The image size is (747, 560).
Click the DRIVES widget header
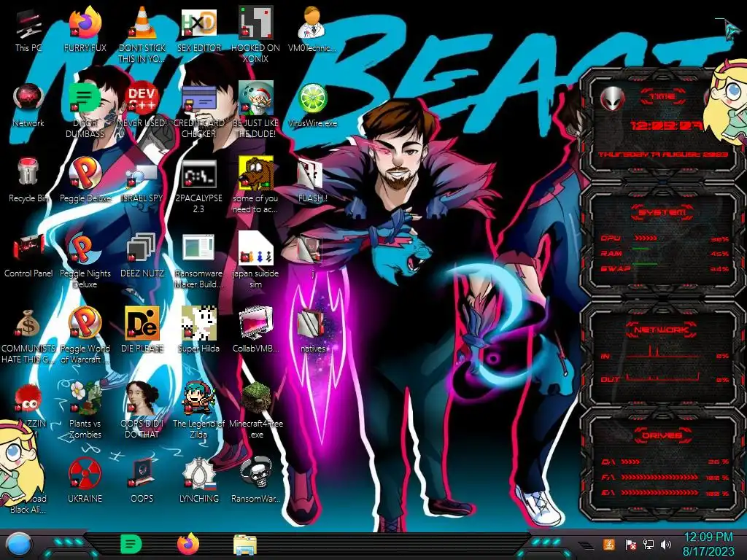click(662, 435)
